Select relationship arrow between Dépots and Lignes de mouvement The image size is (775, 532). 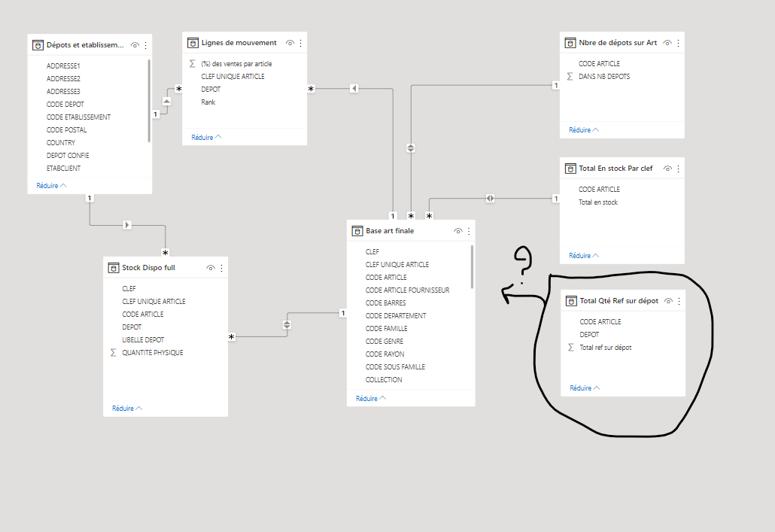pos(166,102)
